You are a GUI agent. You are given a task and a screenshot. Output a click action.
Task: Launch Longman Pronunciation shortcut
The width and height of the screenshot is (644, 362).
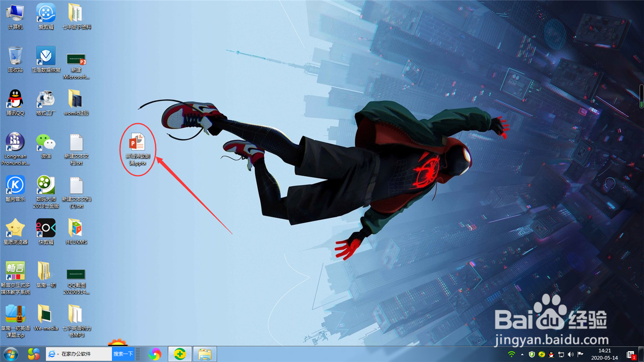[16, 149]
